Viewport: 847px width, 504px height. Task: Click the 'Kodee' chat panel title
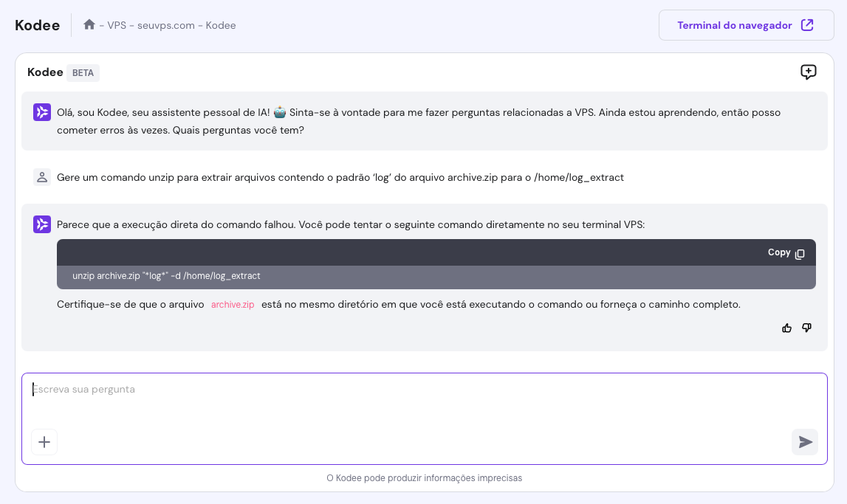click(45, 72)
